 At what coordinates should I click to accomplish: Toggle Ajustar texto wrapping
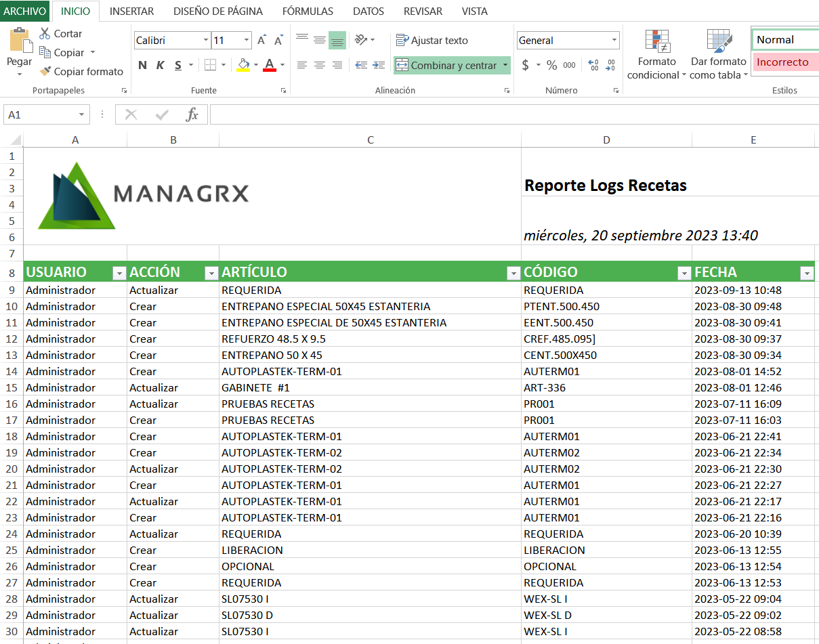tap(432, 41)
